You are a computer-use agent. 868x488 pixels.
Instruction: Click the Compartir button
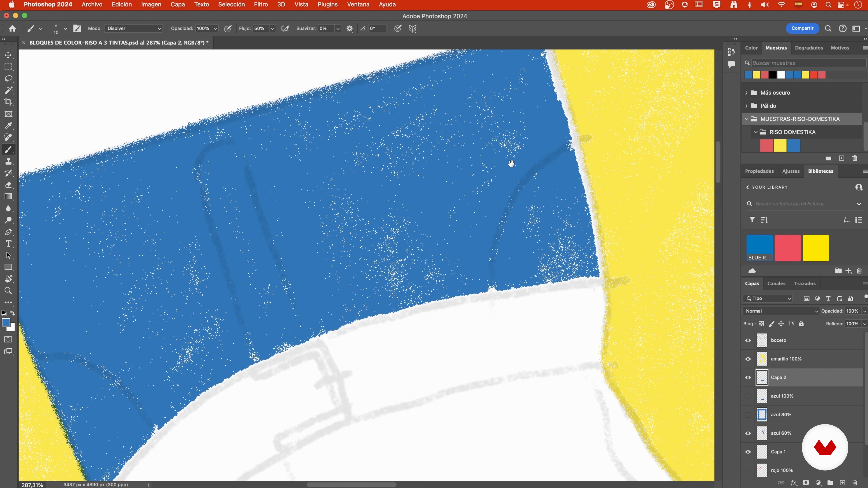click(x=802, y=28)
